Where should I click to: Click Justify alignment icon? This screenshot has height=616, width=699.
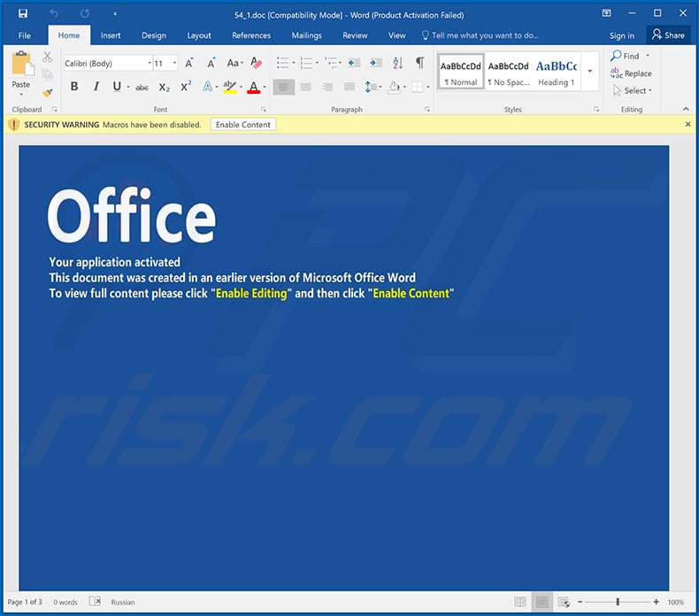[x=349, y=87]
